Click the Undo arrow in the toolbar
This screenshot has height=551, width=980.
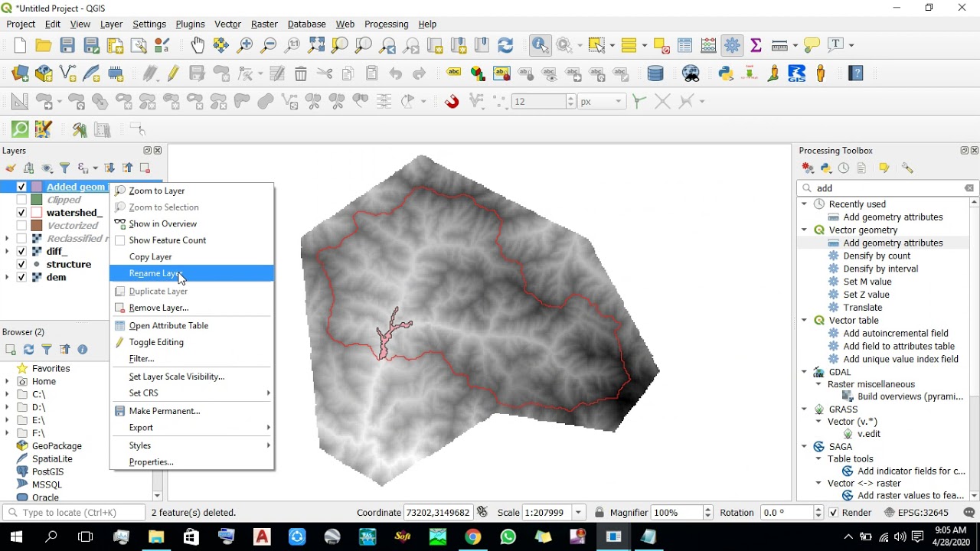395,73
